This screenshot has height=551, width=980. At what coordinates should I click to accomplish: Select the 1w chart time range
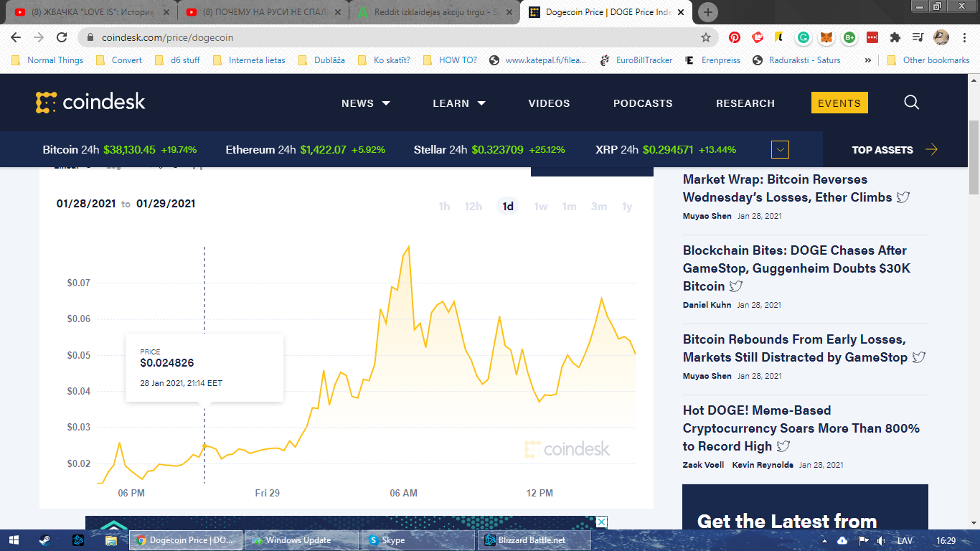[x=540, y=207]
